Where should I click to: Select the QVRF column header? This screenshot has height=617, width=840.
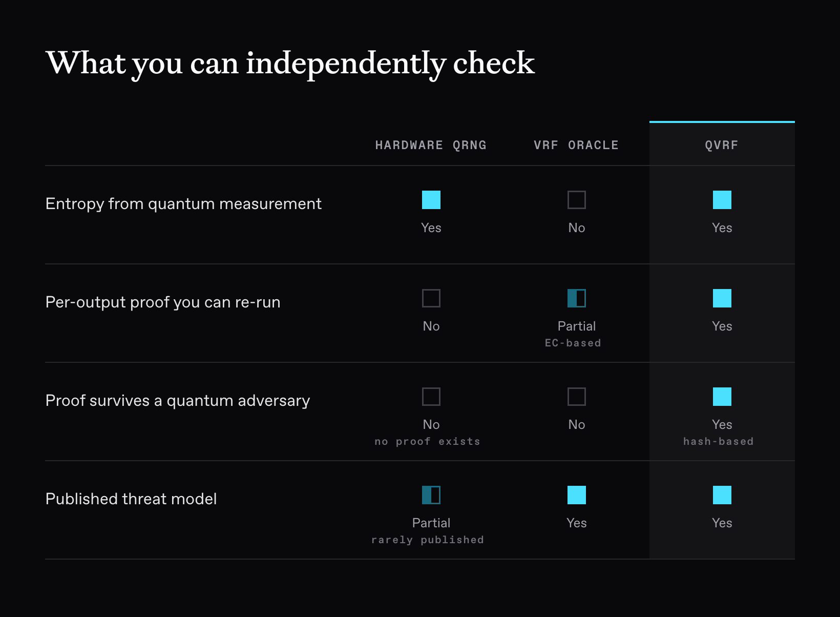(x=722, y=145)
